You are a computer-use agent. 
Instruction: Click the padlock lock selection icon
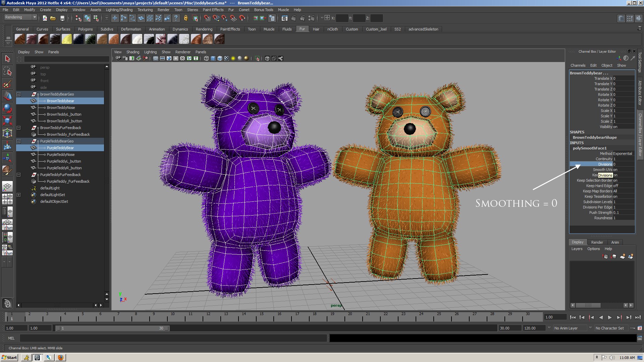pyautogui.click(x=185, y=18)
